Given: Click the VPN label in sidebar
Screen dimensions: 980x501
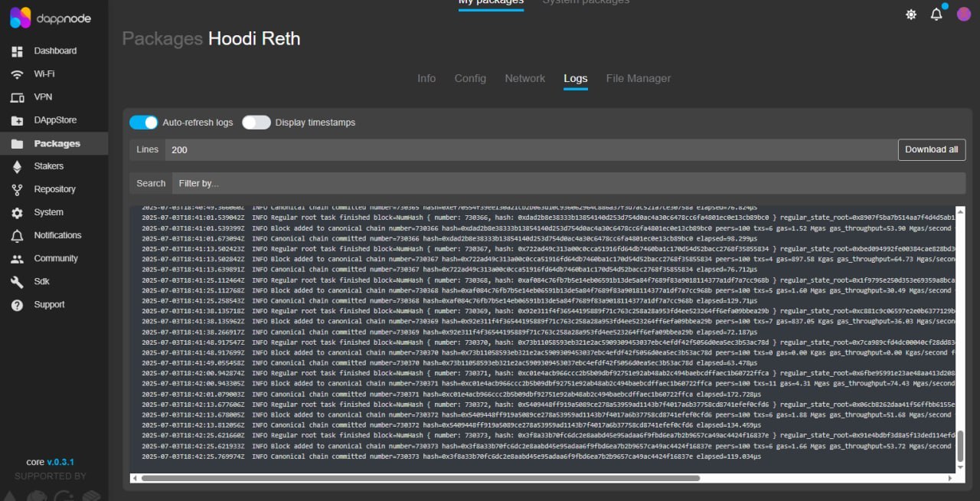Looking at the screenshot, I should point(43,97).
